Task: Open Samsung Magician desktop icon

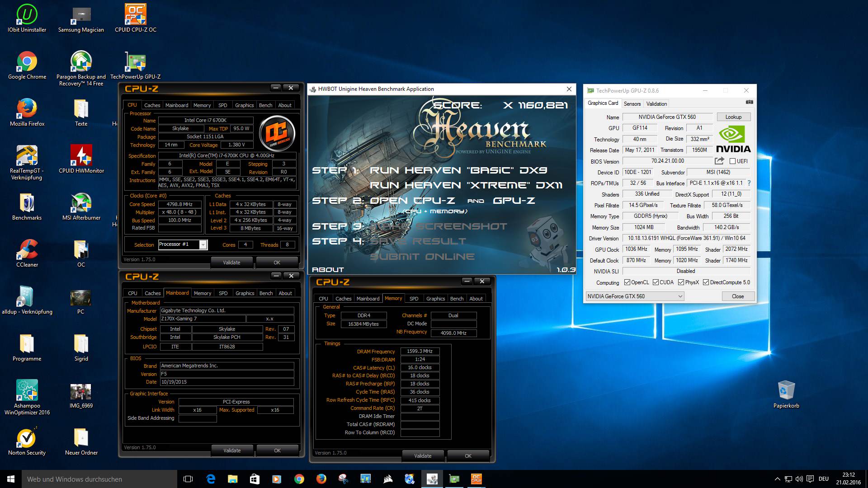Action: coord(81,18)
